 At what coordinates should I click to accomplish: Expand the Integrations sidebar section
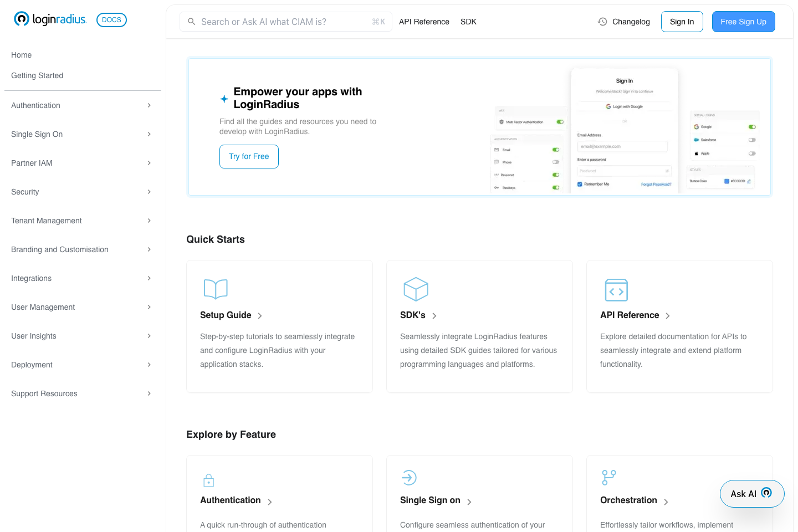point(149,278)
